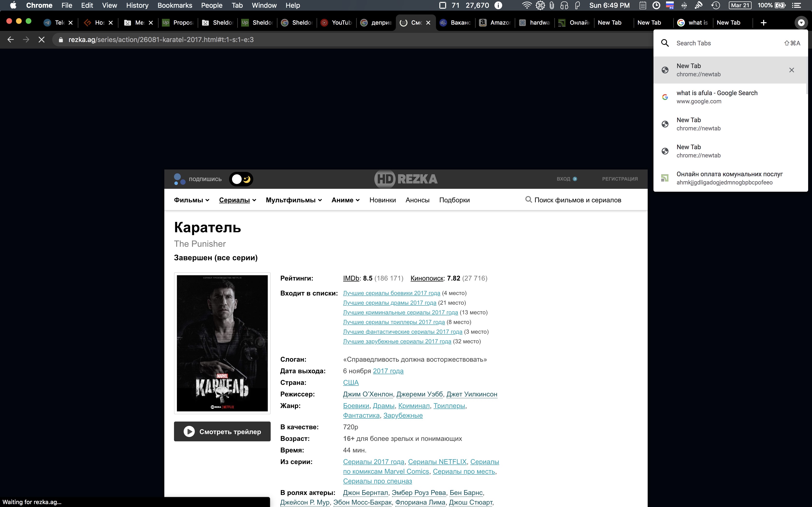Open a new tab with plus button
Viewport: 812px width, 507px height.
763,22
